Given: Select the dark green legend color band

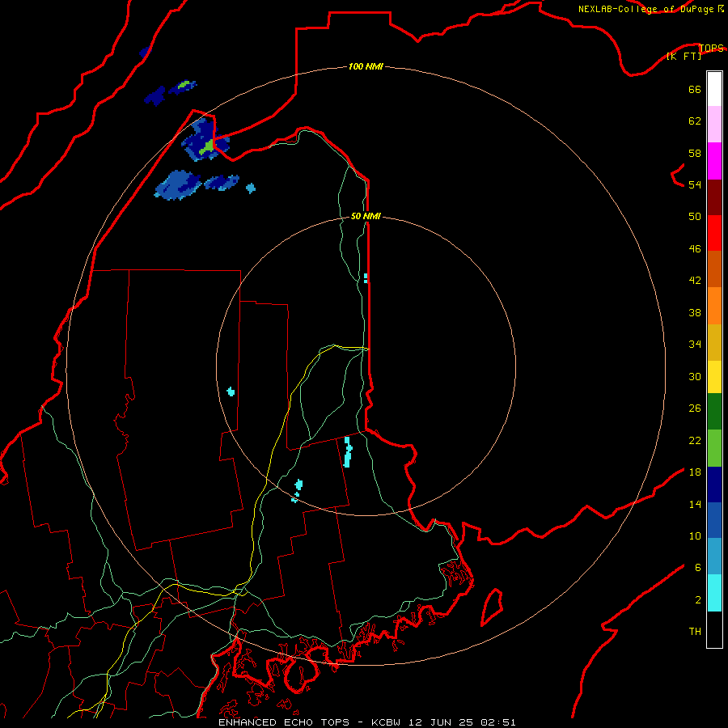Looking at the screenshot, I should [714, 412].
